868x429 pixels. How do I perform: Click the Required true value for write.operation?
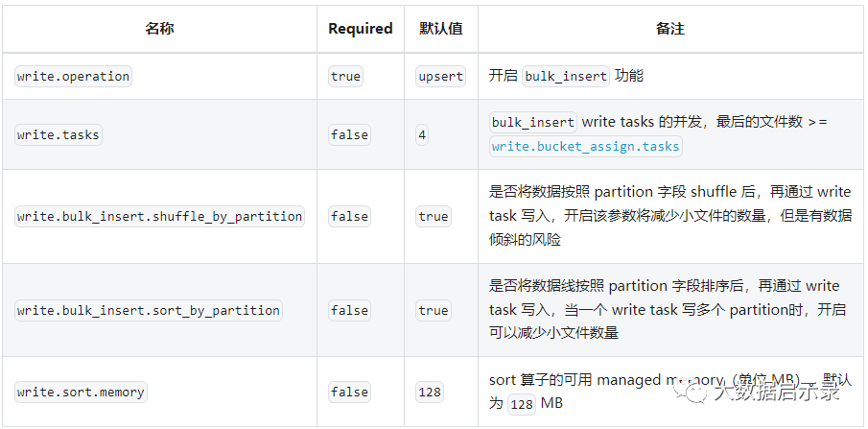(x=345, y=77)
